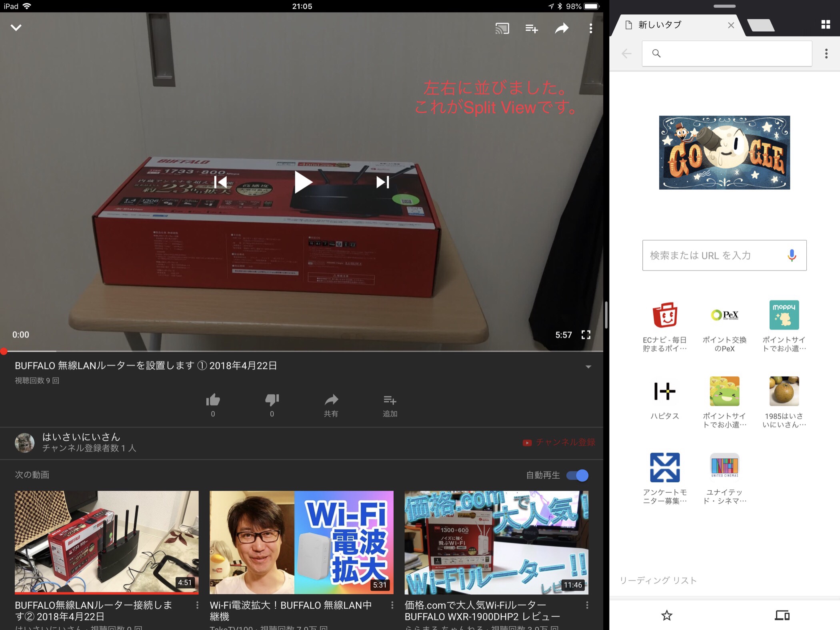The height and width of the screenshot is (630, 840).
Task: Open options for BUFFALO無線LANルーター接続します② video
Action: (197, 605)
